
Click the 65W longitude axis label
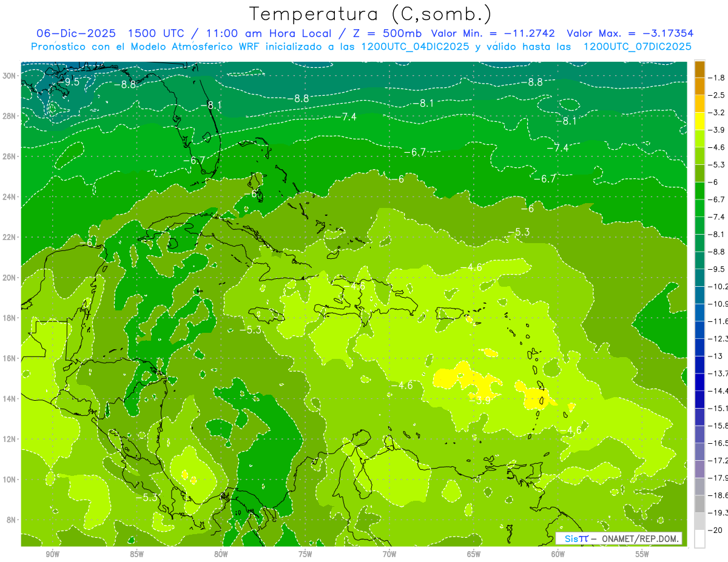pos(474,555)
